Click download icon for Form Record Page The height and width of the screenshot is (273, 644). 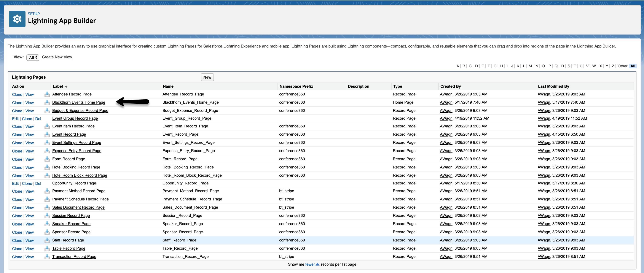click(x=47, y=159)
